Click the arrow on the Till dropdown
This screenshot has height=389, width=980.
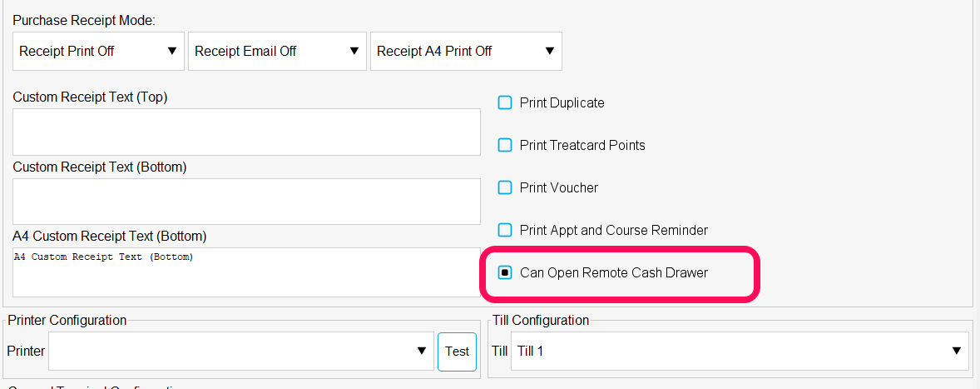point(956,351)
